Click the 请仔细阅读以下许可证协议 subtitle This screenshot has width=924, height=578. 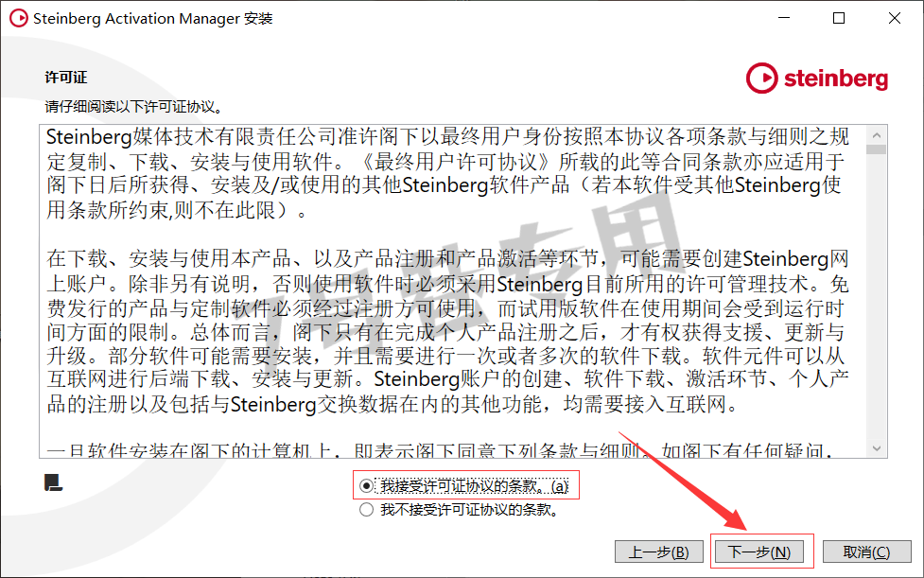point(134,107)
